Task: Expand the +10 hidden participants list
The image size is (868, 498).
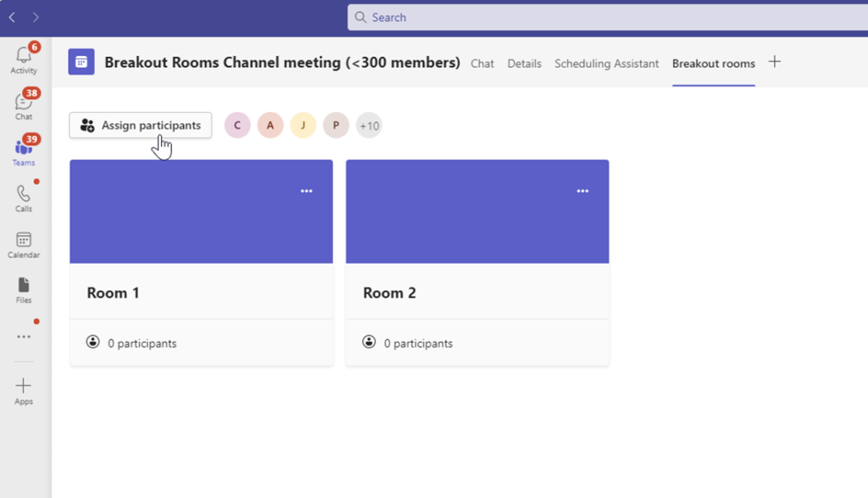Action: (x=369, y=125)
